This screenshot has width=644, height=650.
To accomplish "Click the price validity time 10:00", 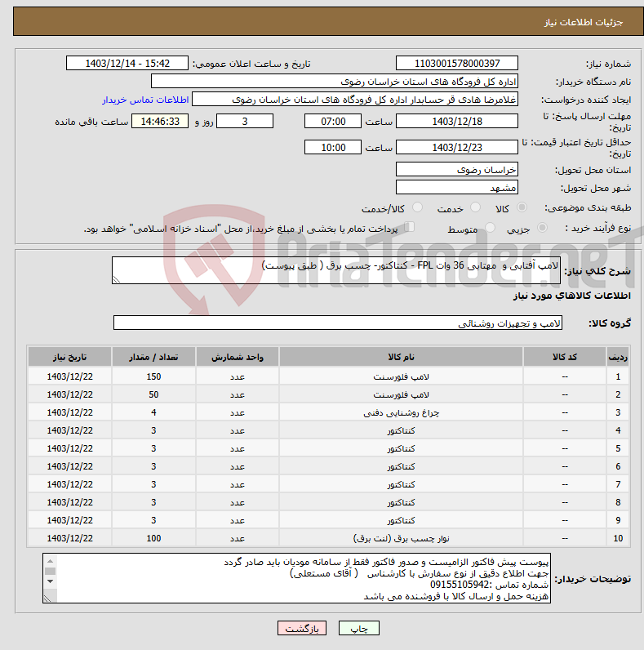I will [333, 148].
